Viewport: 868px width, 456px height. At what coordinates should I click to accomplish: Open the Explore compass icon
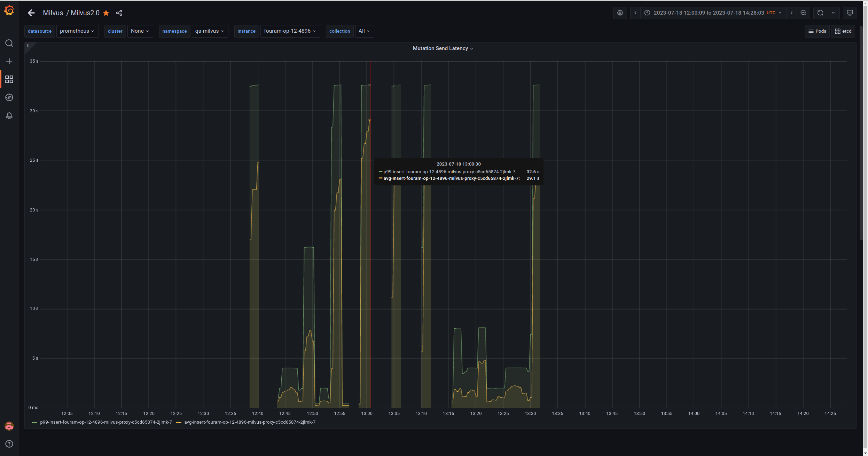point(9,97)
